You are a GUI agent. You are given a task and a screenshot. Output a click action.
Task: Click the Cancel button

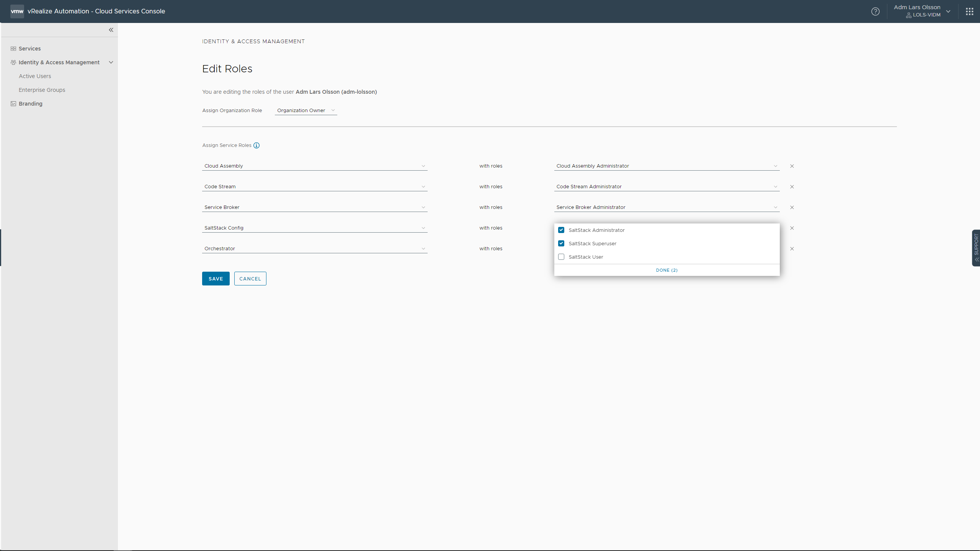(250, 279)
